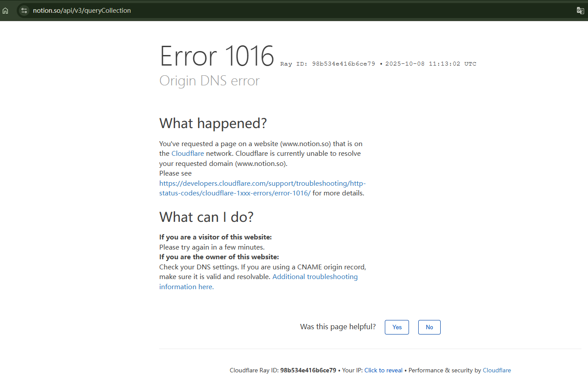This screenshot has height=386, width=588.
Task: Click the translate page icon
Action: point(580,11)
